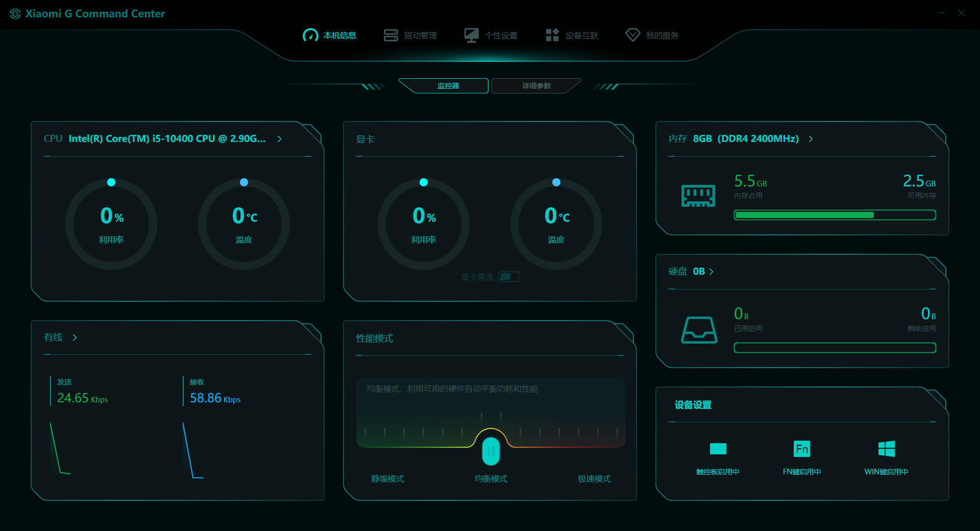Viewport: 980px width, 531px height.
Task: Click the 均衡模式 description text
Action: pyautogui.click(x=452, y=389)
